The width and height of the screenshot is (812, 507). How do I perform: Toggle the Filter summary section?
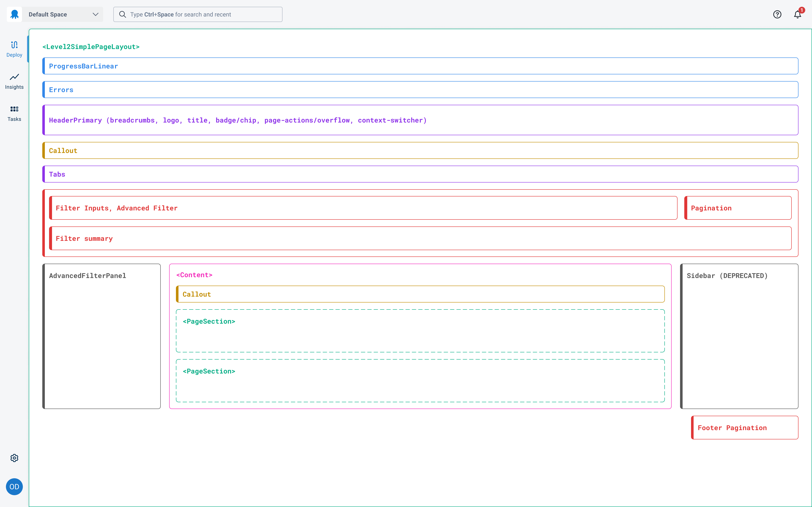[x=84, y=239]
